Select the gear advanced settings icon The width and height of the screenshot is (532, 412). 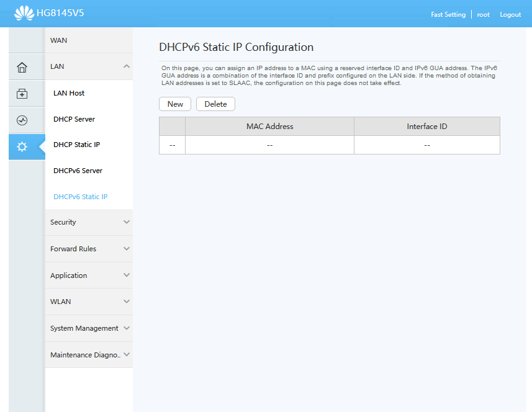pos(22,147)
